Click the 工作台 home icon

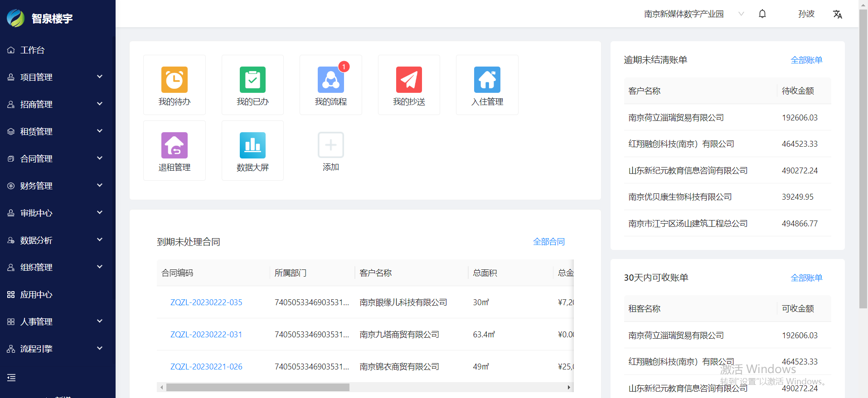[11, 50]
